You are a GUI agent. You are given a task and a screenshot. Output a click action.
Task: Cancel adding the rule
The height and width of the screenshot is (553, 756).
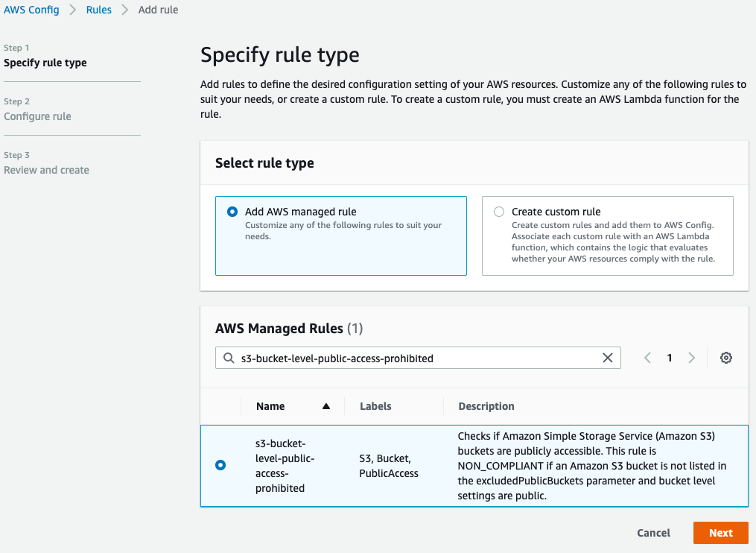coord(653,533)
